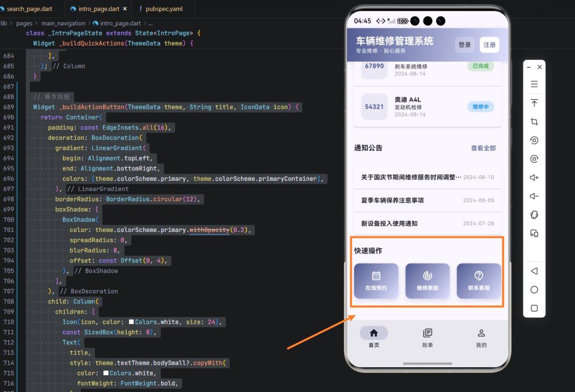Click the deprecated withOpacity call on line 701
Viewport: 575px width, 392px height.
[209, 230]
